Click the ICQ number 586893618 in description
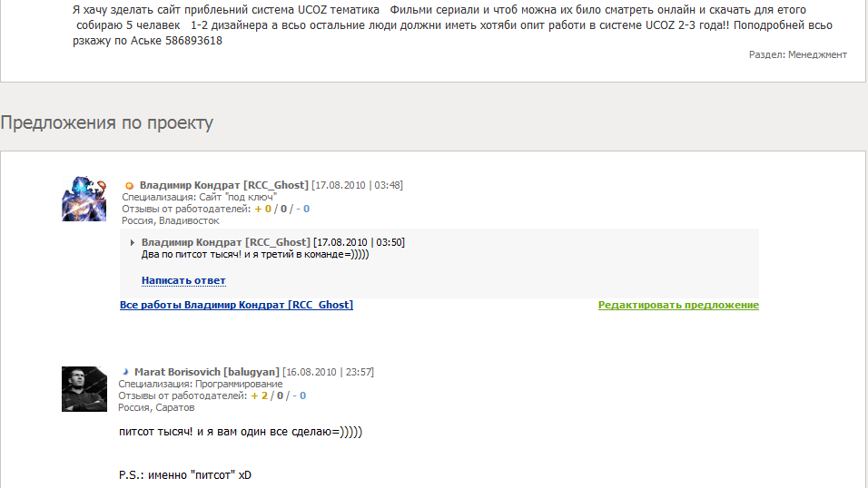The width and height of the screenshot is (868, 488). [x=193, y=41]
